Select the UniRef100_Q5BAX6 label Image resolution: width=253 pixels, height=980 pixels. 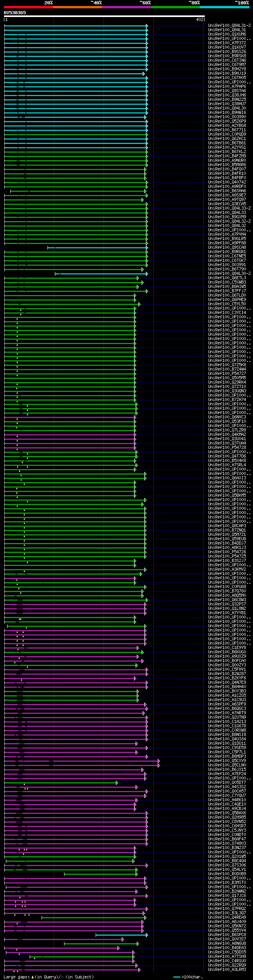coord(227,813)
